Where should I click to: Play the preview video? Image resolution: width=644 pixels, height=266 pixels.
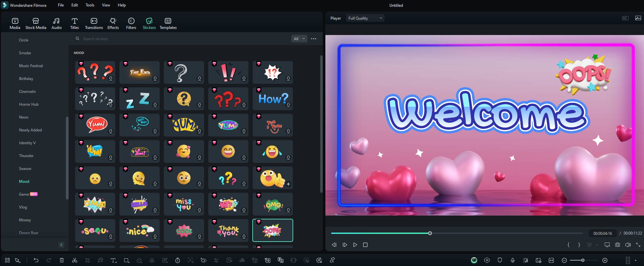pyautogui.click(x=355, y=245)
